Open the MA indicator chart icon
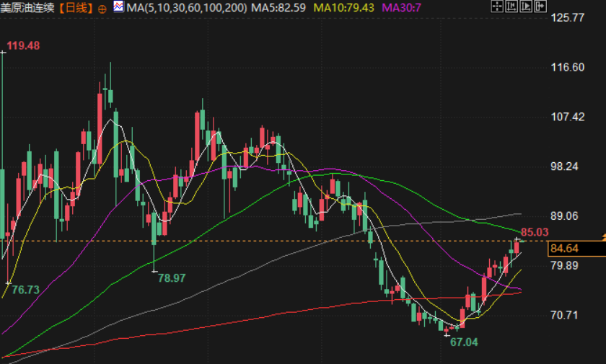 coord(118,6)
